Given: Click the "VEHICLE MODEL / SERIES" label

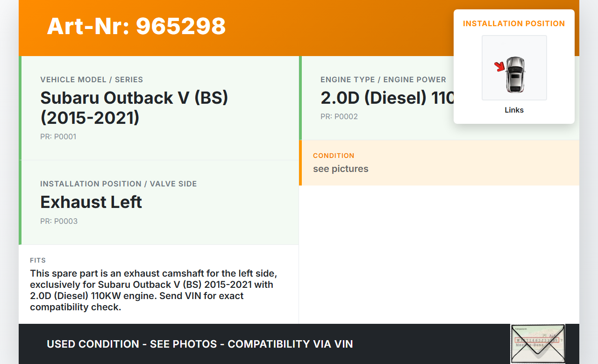Looking at the screenshot, I should 92,80.
